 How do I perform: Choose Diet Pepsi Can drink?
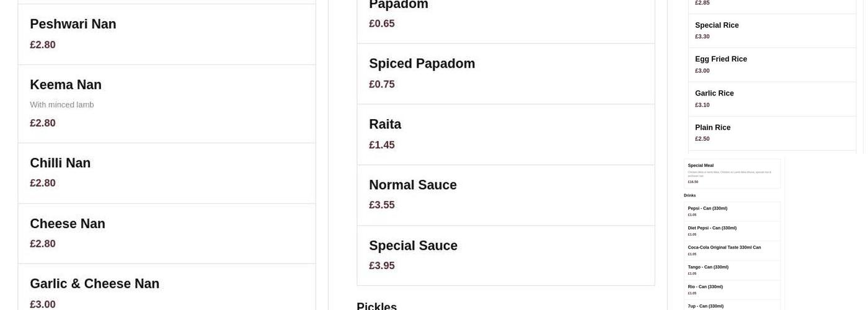[x=732, y=231]
